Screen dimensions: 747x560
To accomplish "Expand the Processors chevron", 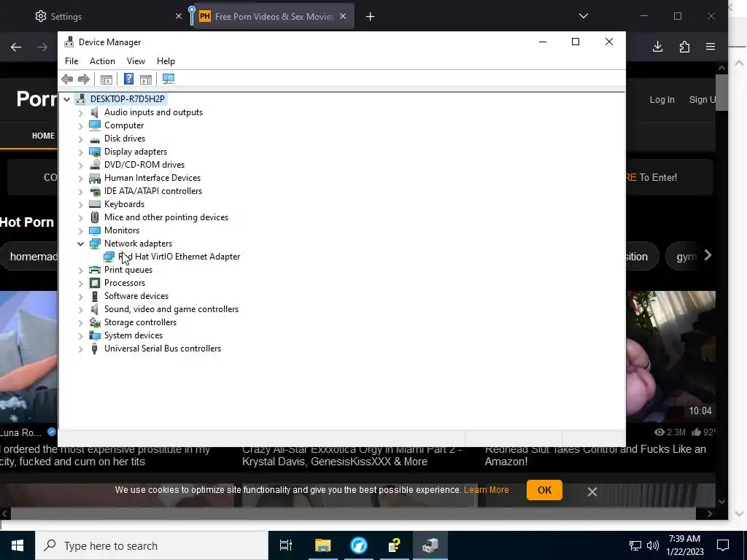I will point(80,284).
